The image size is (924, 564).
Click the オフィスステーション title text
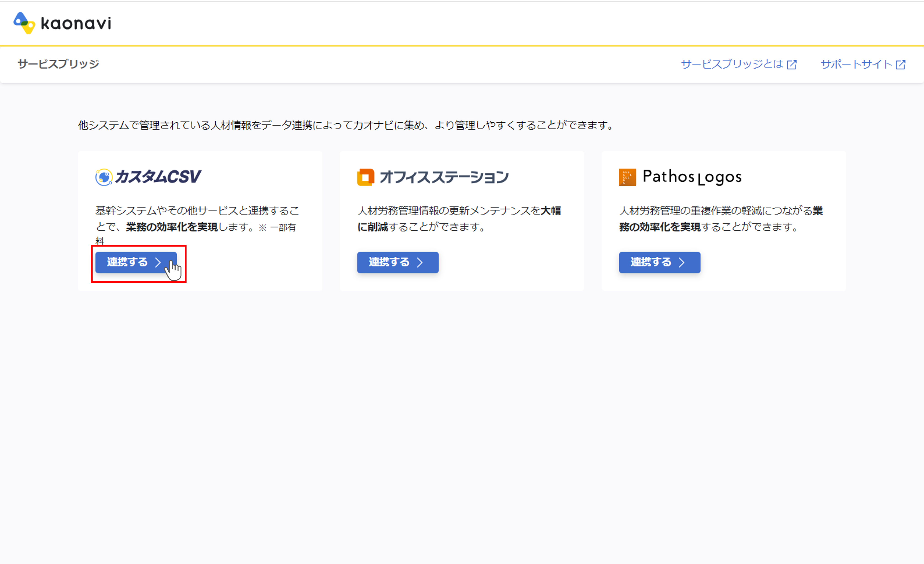point(444,177)
